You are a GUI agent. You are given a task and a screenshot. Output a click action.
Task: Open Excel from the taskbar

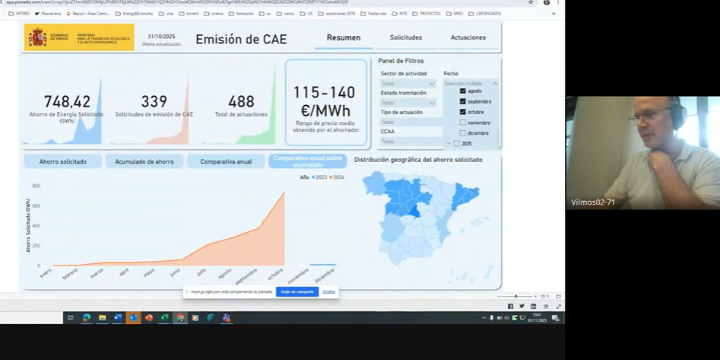165,318
